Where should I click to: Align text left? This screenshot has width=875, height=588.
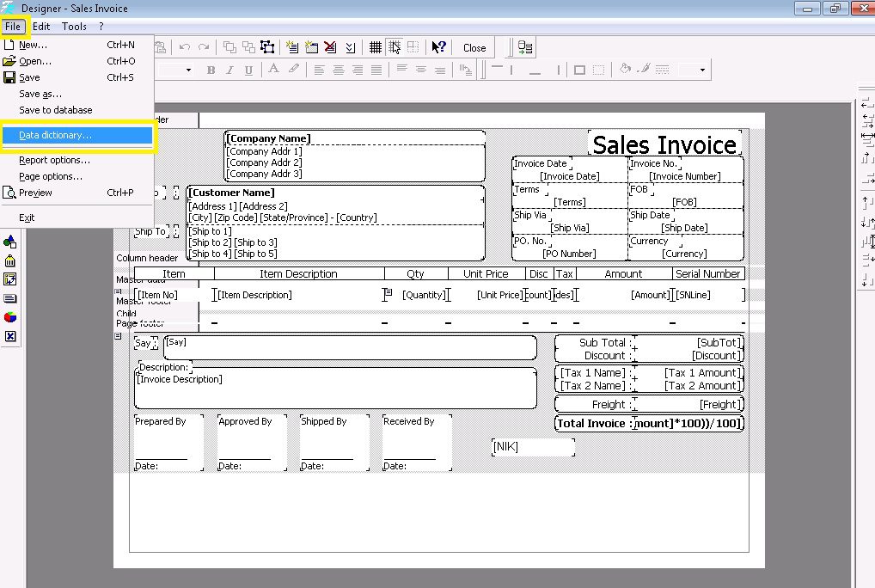(319, 70)
